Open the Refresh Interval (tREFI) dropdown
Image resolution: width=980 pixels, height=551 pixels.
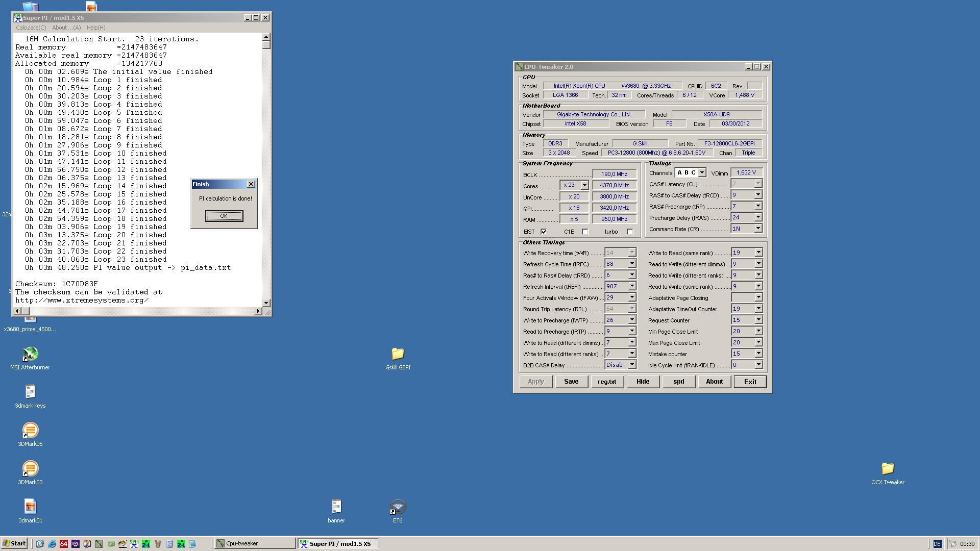pos(632,286)
